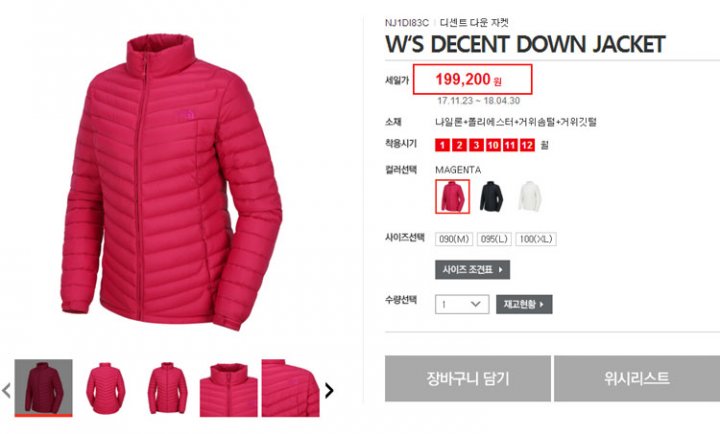Click the month 12 wearing-season badge
This screenshot has height=434, width=720.
527,145
